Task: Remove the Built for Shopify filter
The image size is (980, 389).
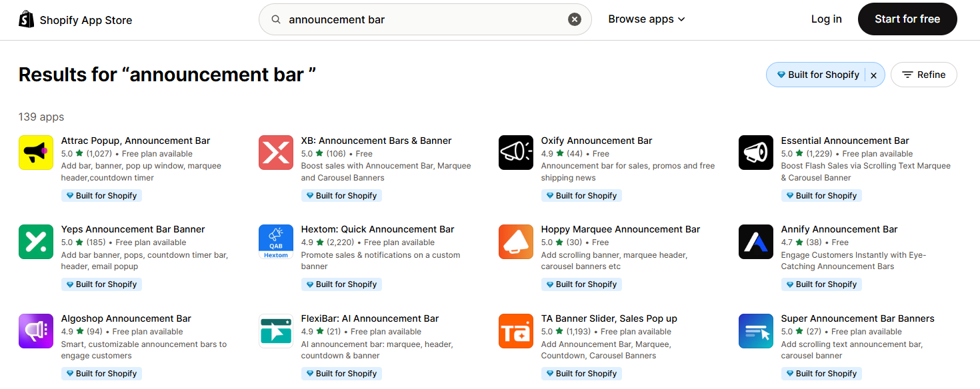Action: pos(873,75)
